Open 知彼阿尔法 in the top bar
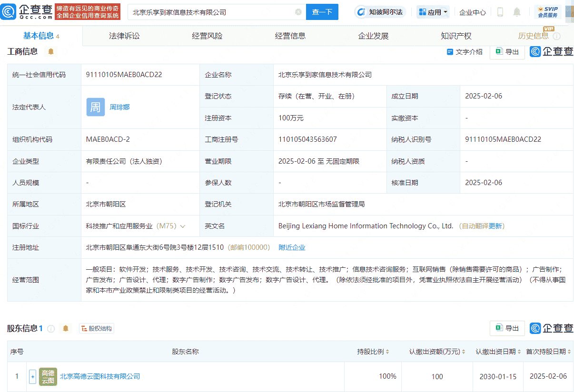This screenshot has width=574, height=392. coord(381,12)
